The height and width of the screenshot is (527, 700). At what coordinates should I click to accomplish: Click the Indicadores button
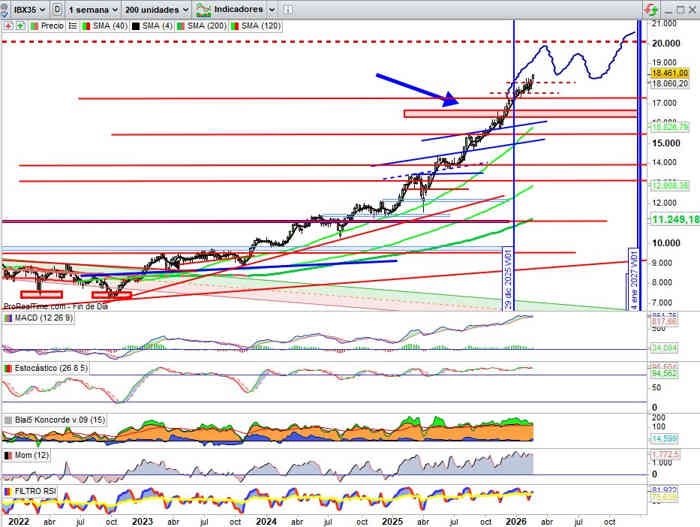(x=230, y=9)
